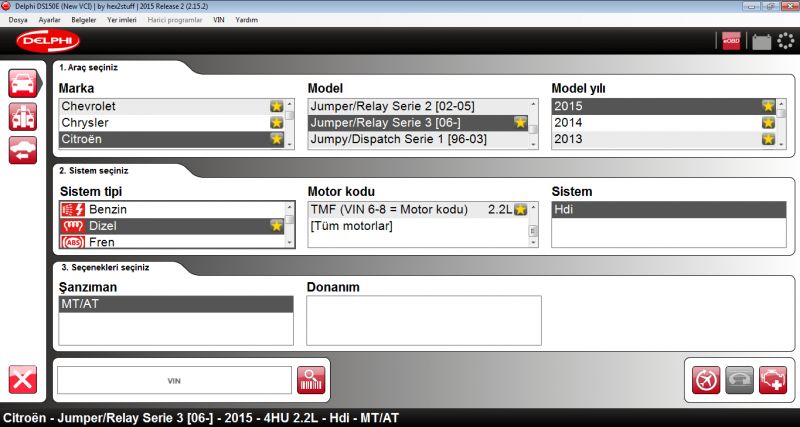Toggle favorite star for Jumper/Relay Serie 3
This screenshot has width=800, height=427.
click(520, 122)
